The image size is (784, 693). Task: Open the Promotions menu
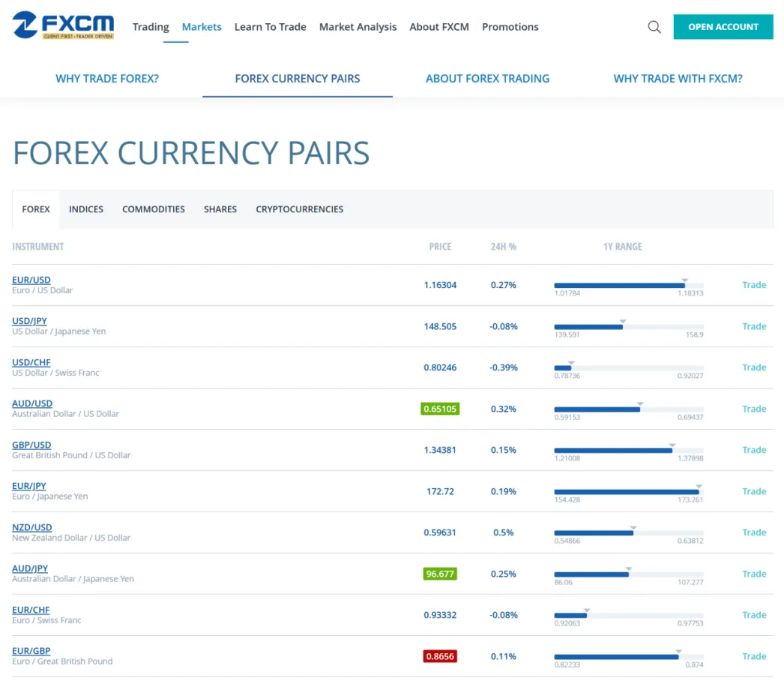tap(510, 27)
